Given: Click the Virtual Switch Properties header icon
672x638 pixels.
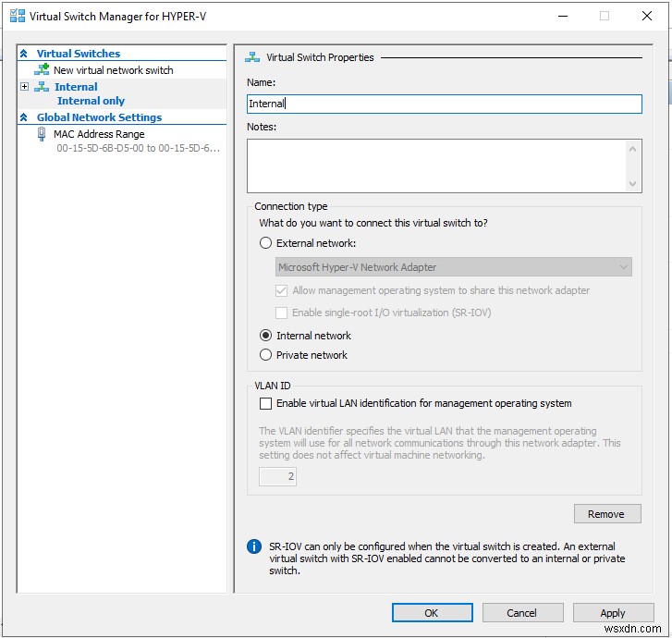Looking at the screenshot, I should click(252, 57).
